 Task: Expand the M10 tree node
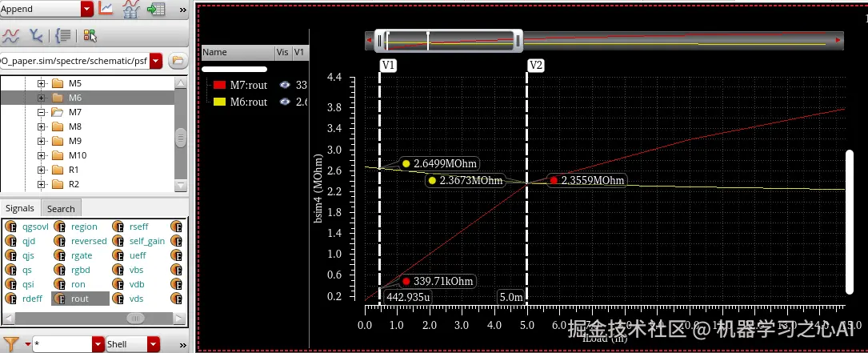pos(41,155)
